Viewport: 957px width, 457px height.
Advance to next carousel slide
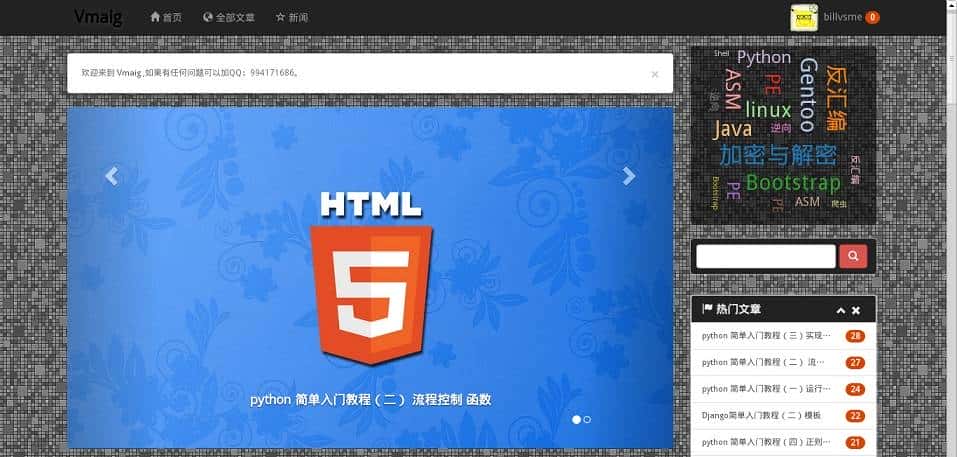tap(628, 176)
